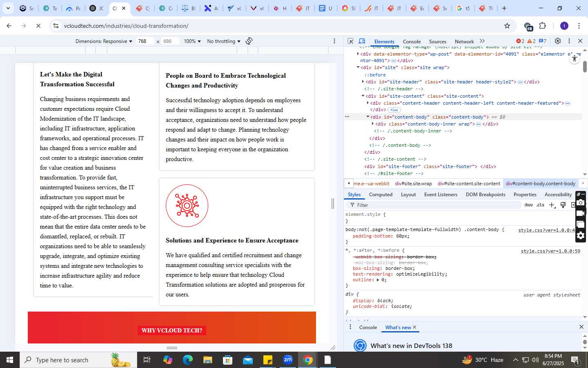The width and height of the screenshot is (588, 368).
Task: Click the Styles Filter input field
Action: [x=434, y=205]
